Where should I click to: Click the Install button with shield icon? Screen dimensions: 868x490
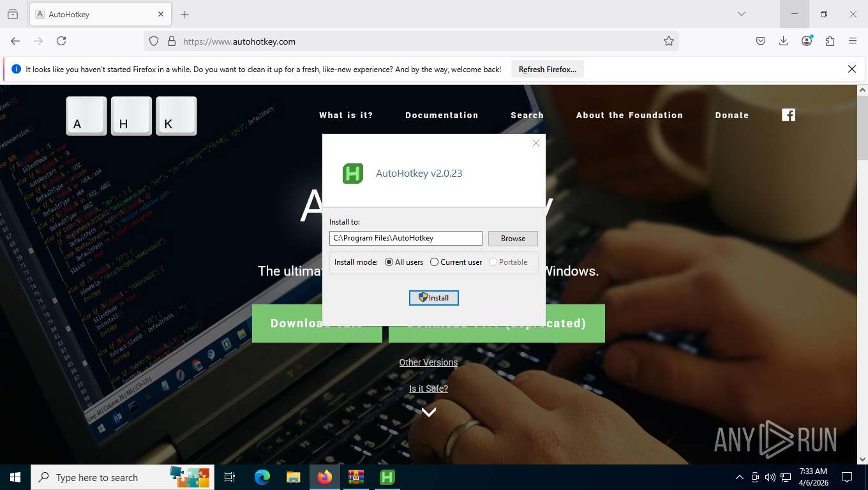[x=433, y=298]
